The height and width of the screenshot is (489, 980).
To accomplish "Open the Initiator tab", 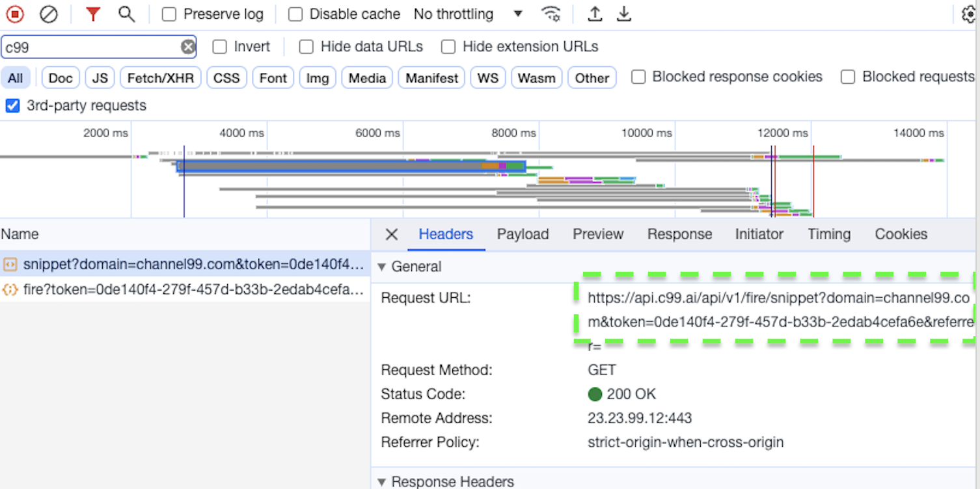I will click(x=759, y=234).
